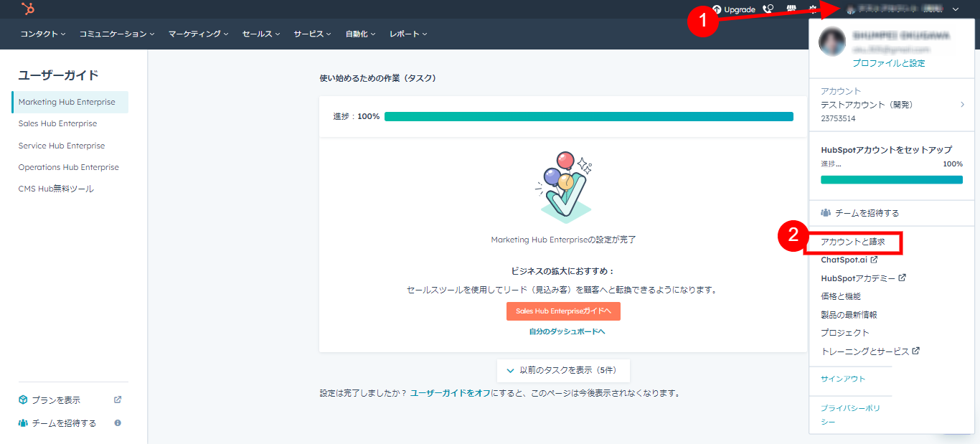This screenshot has height=444, width=980.
Task: Open the 自動化 menu dropdown
Action: pos(361,34)
